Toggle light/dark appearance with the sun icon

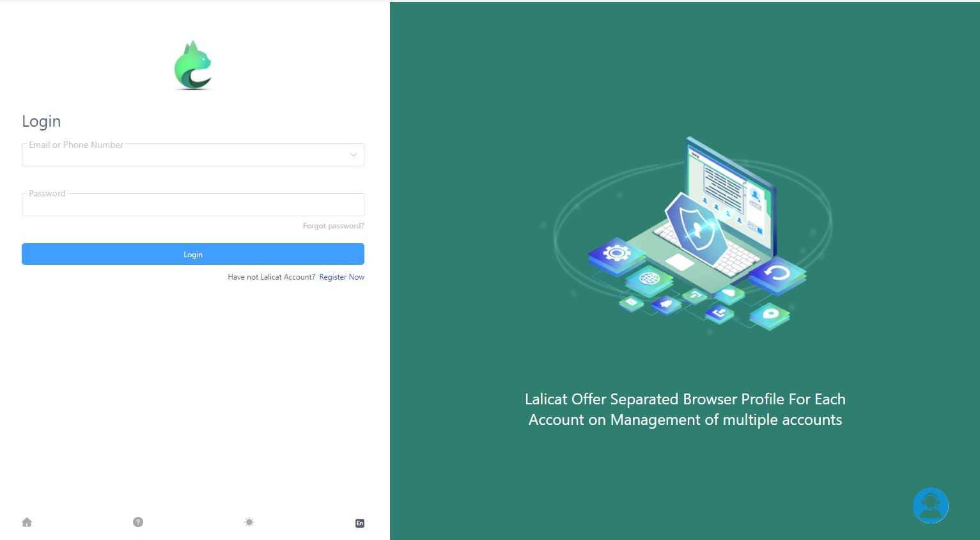point(249,522)
